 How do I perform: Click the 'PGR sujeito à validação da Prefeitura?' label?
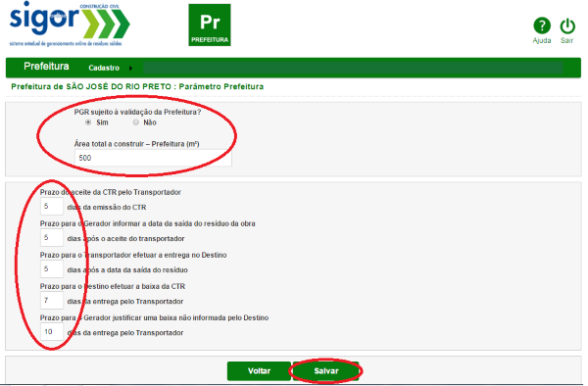137,112
